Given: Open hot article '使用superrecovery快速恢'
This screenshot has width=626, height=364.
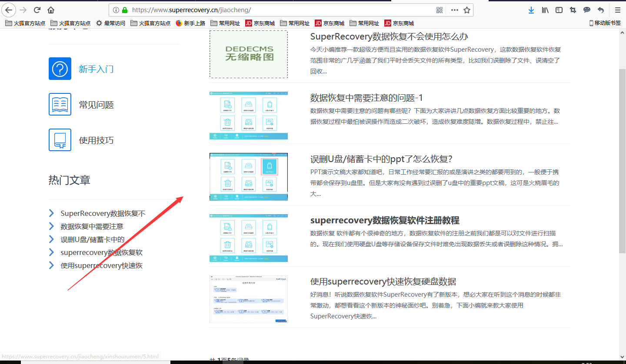Looking at the screenshot, I should click(101, 265).
